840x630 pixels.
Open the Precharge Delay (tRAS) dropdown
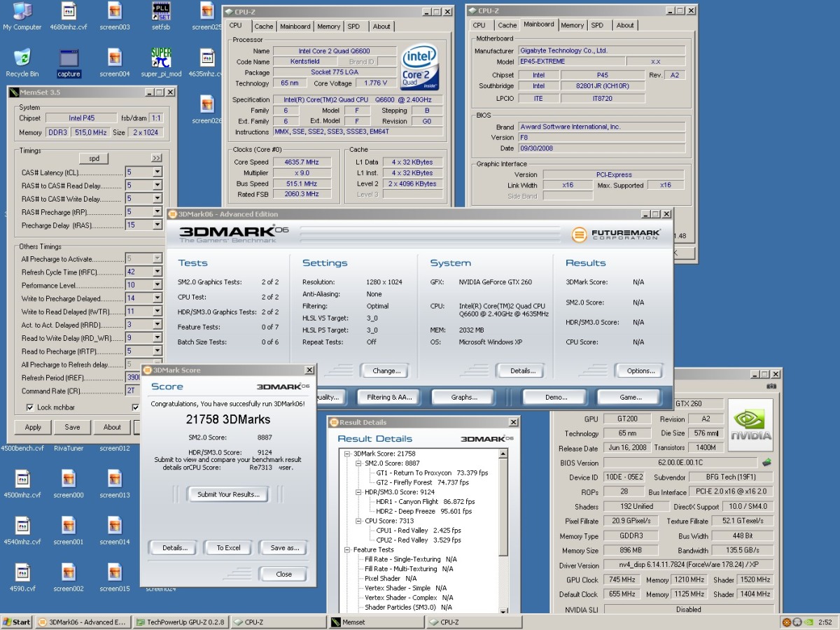click(x=157, y=225)
